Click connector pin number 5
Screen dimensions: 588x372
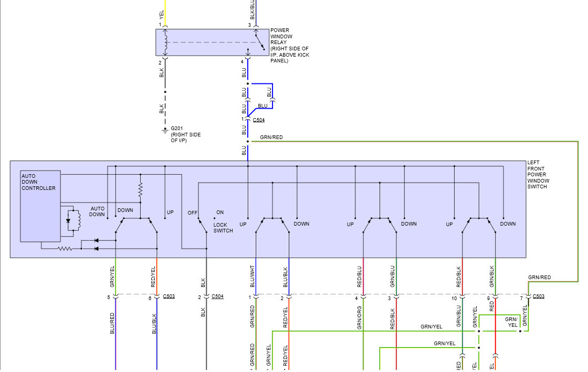pyautogui.click(x=109, y=297)
